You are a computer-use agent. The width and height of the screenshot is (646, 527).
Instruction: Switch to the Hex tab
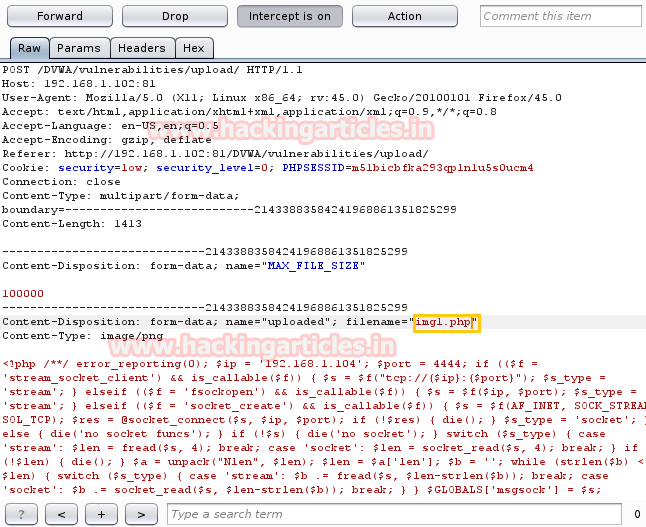coord(194,48)
